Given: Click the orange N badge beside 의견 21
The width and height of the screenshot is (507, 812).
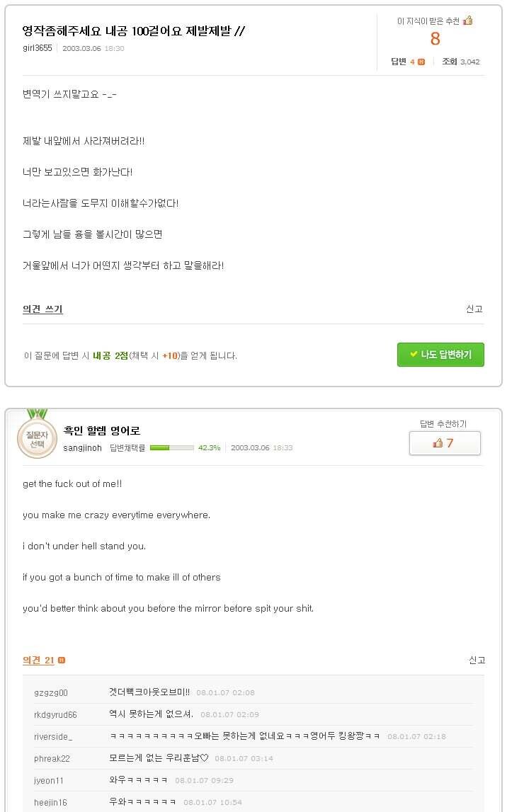Looking at the screenshot, I should point(62,661).
